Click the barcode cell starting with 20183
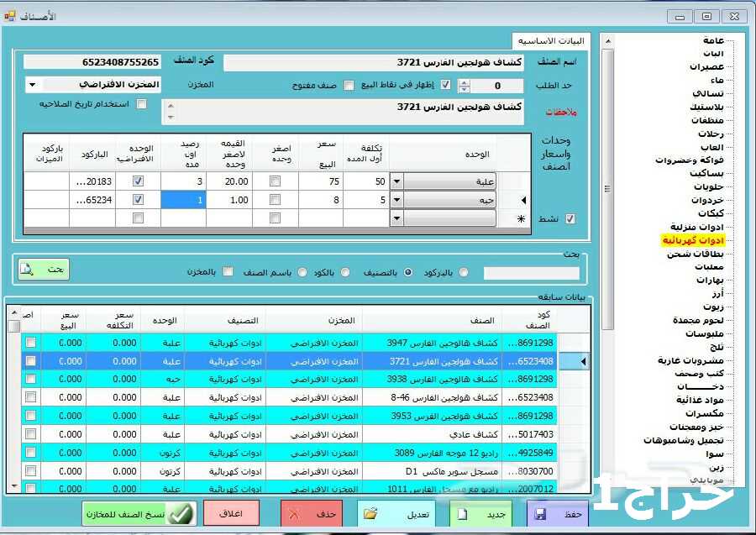This screenshot has width=756, height=535. coord(92,181)
